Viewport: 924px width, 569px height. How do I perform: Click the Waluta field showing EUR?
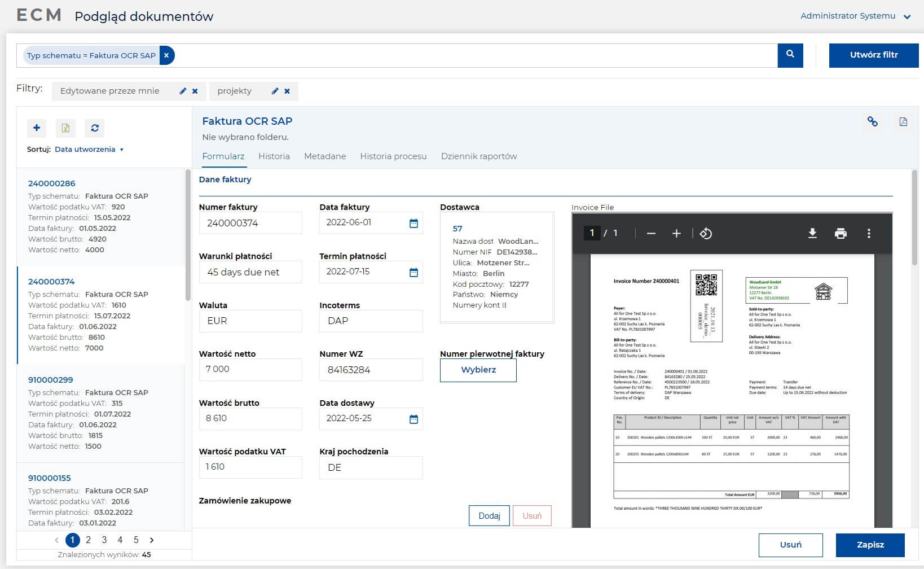250,321
